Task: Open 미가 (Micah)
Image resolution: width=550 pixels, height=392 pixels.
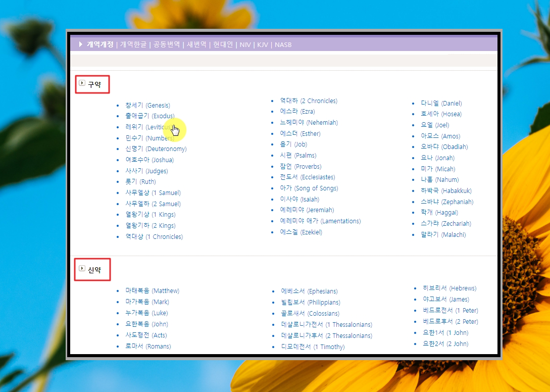Action: click(438, 169)
